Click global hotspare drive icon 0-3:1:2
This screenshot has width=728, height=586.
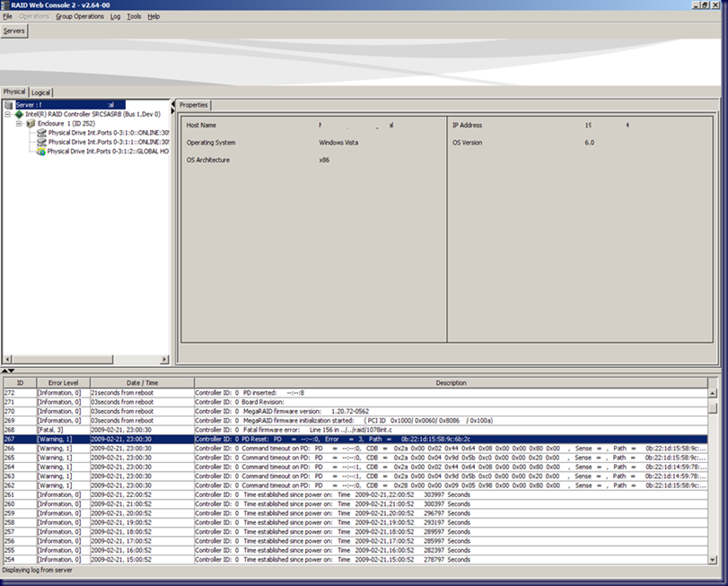point(41,152)
